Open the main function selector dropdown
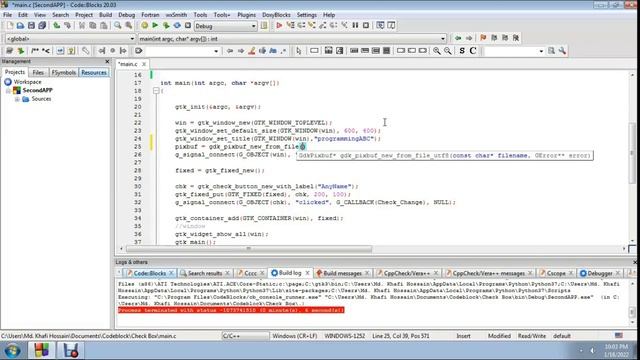Screen dimensions: 640x360 292,38
